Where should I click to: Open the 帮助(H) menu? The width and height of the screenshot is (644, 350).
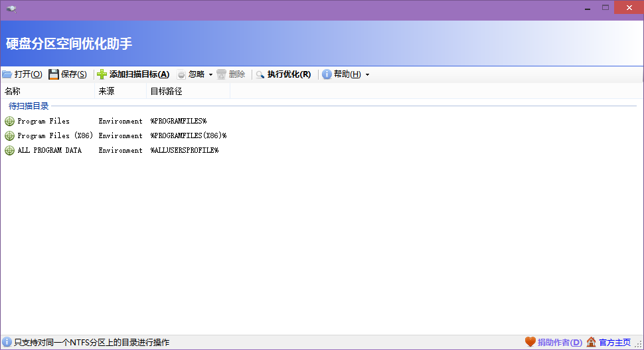[347, 74]
